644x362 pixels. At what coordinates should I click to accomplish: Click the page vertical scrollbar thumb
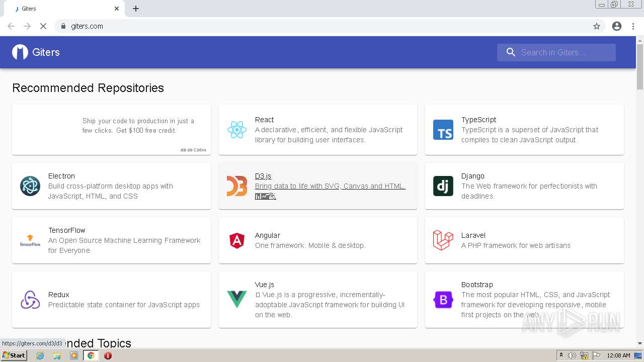click(x=640, y=66)
